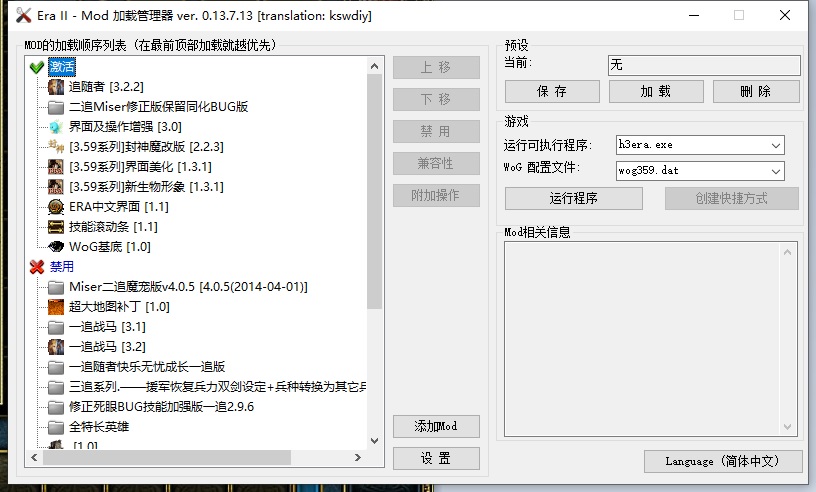Click the Language (简体中文) button

(724, 461)
